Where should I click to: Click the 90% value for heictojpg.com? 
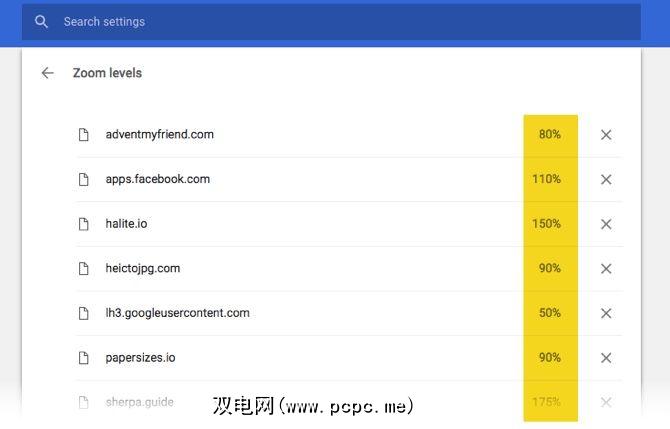[550, 268]
